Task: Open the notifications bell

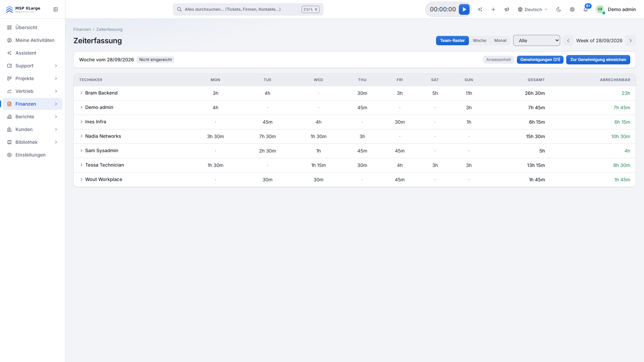Action: click(x=586, y=9)
